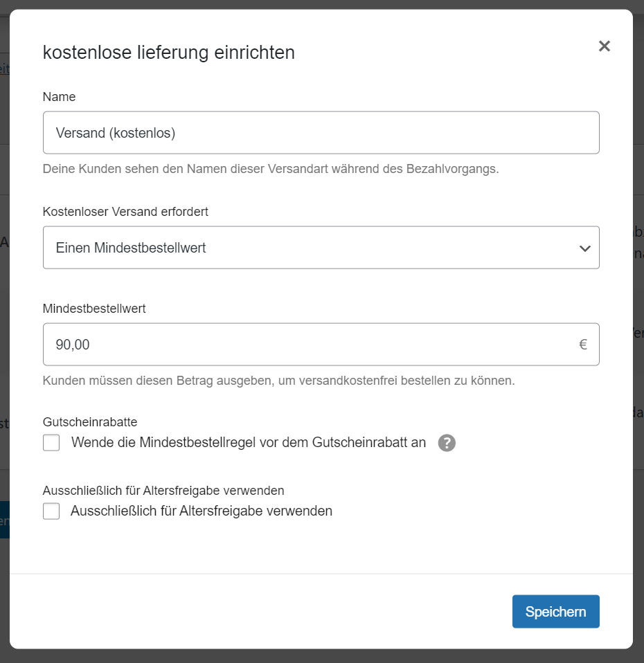Click the chevron arrow in the dropdown
Viewport: 644px width, 663px height.
pos(584,248)
